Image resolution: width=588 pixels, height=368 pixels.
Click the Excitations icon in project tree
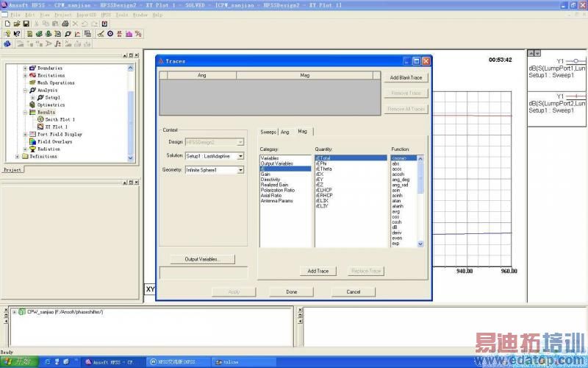click(x=32, y=75)
